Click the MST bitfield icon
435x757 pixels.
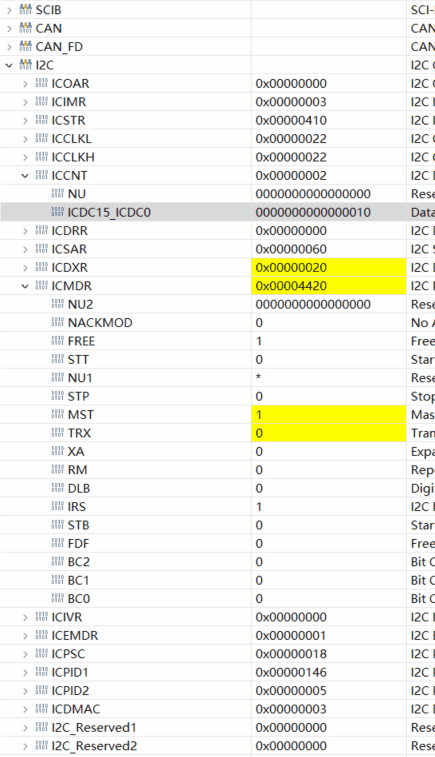click(x=57, y=414)
